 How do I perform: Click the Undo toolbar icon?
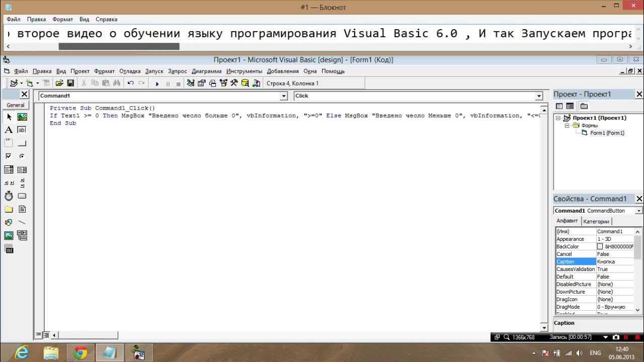pyautogui.click(x=130, y=83)
